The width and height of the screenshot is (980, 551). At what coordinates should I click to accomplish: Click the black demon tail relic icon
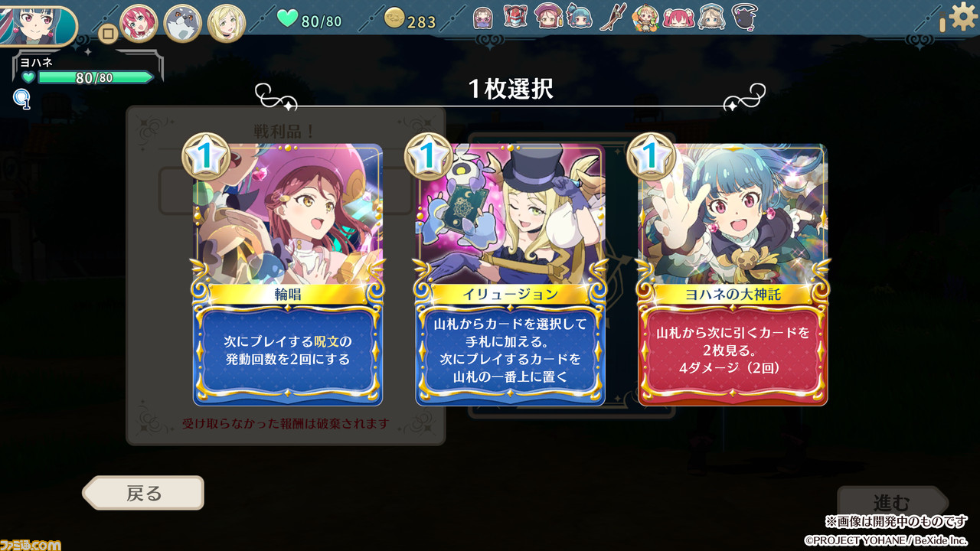pyautogui.click(x=744, y=17)
